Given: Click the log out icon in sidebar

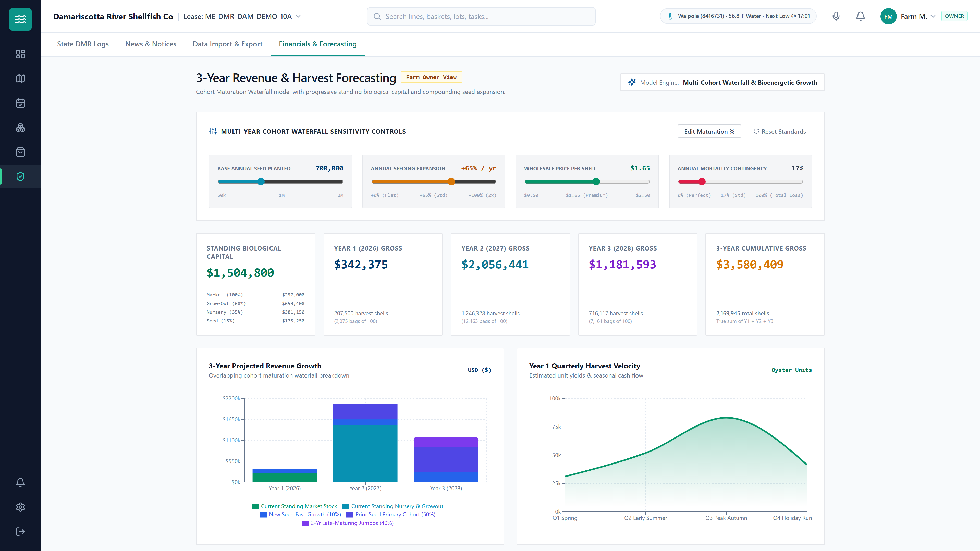Looking at the screenshot, I should coord(20,532).
